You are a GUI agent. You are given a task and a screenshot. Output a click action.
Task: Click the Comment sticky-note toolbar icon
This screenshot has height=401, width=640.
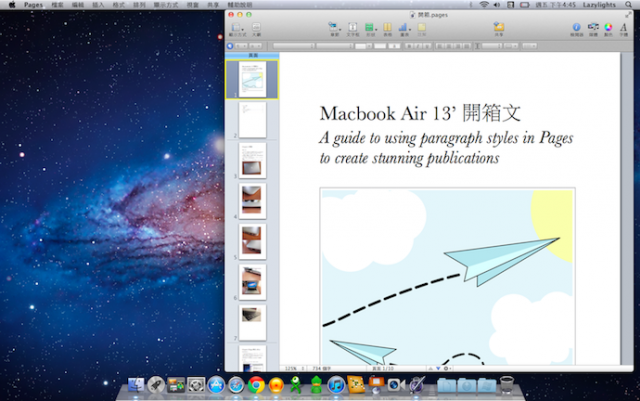tap(422, 27)
